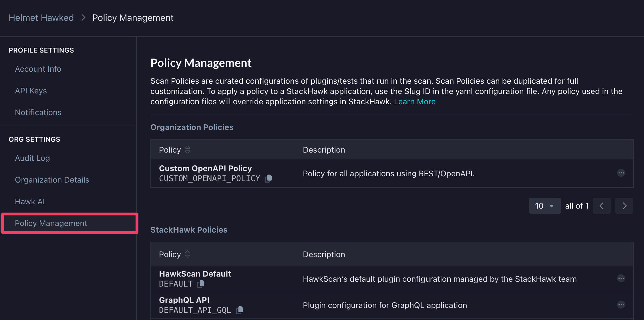Image resolution: width=644 pixels, height=320 pixels.
Task: Click Helmet Hawked breadcrumb link
Action: tap(41, 18)
